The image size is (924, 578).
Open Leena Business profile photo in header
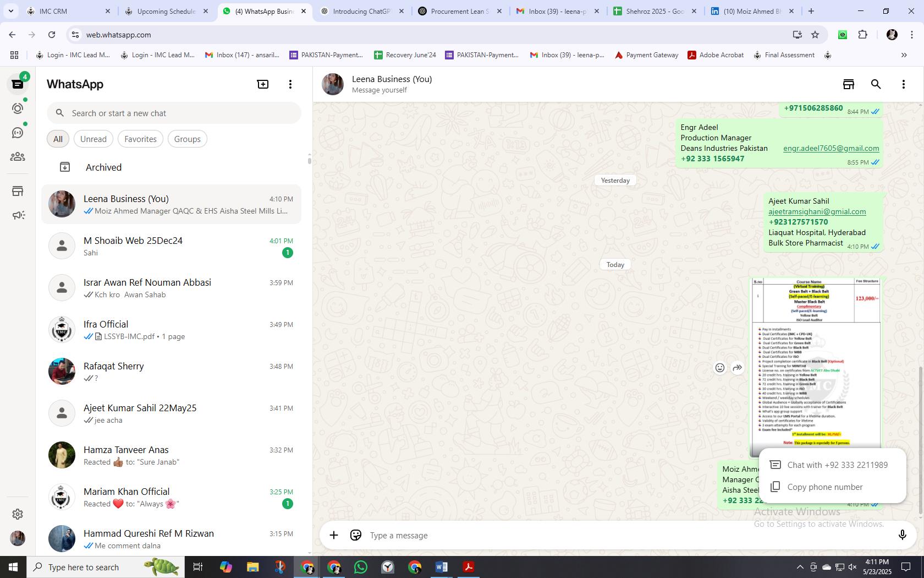tap(333, 84)
